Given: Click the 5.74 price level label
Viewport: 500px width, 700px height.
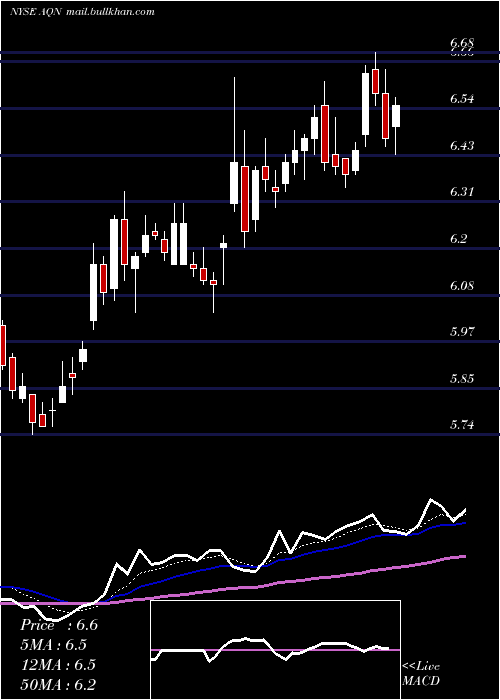Looking at the screenshot, I should point(462,425).
